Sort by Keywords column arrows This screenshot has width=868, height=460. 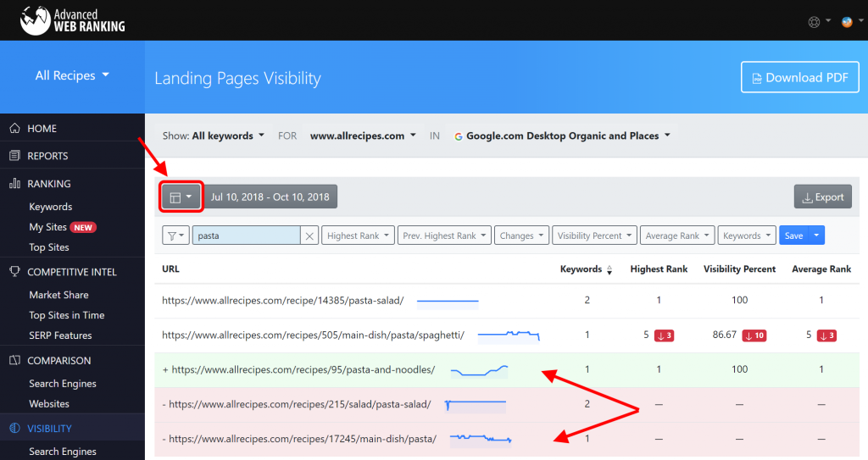609,270
